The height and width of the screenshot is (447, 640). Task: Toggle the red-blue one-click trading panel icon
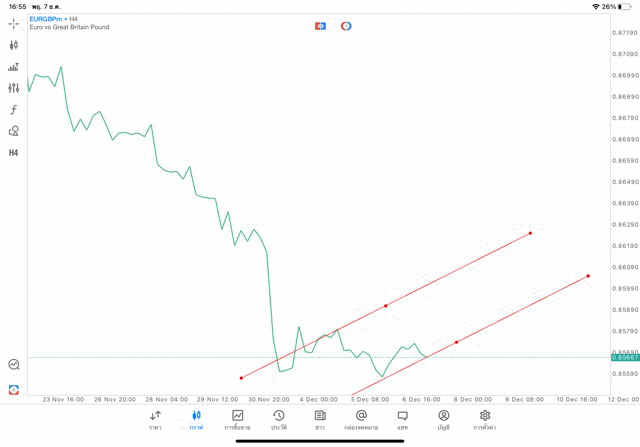[320, 26]
